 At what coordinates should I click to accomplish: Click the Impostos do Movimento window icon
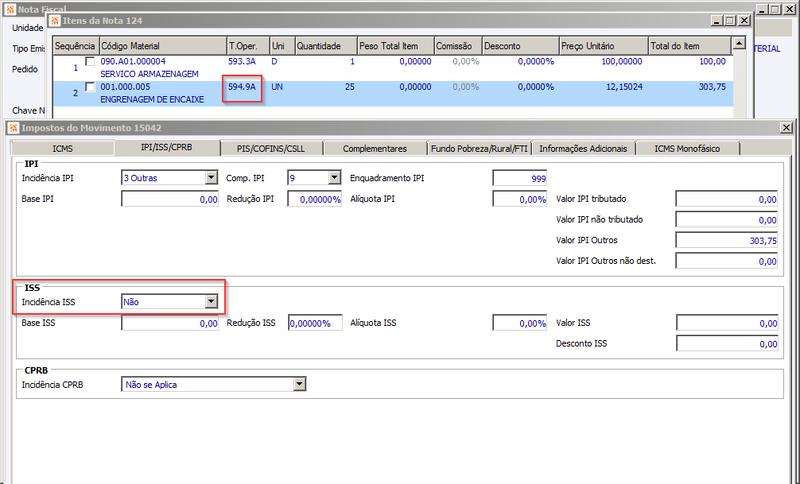tap(13, 128)
